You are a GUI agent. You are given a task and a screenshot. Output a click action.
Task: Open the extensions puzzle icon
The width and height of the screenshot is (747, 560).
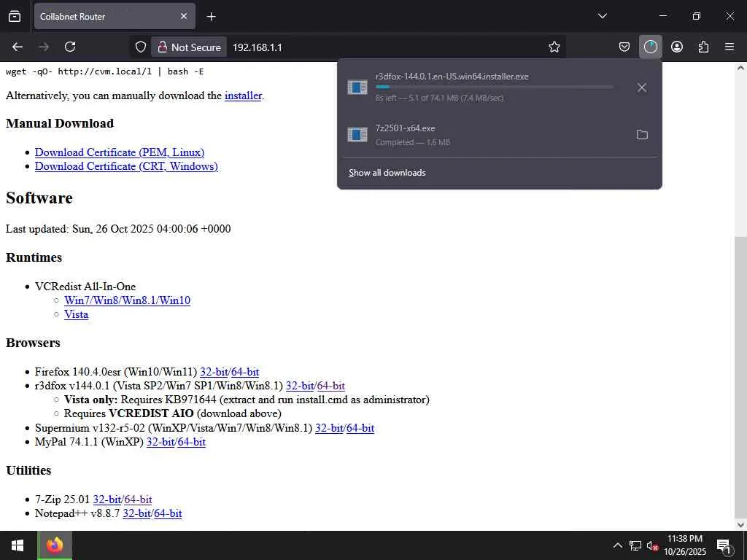coord(703,47)
